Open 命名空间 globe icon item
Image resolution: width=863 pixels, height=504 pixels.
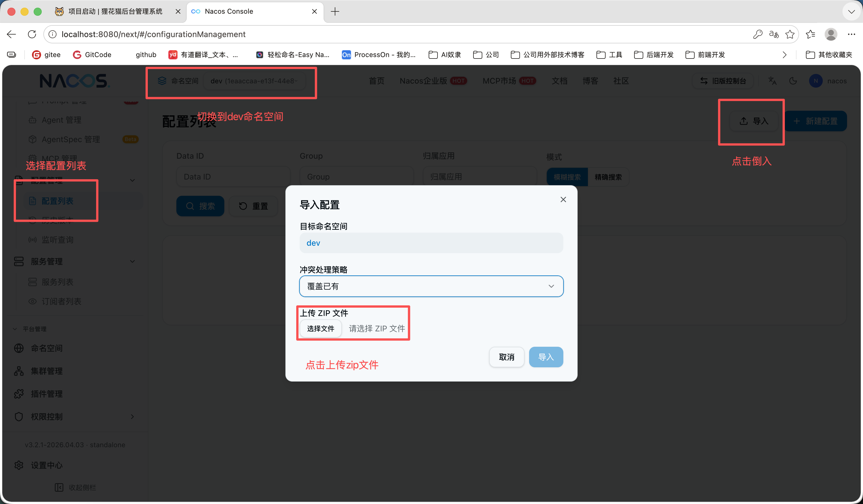(x=19, y=348)
